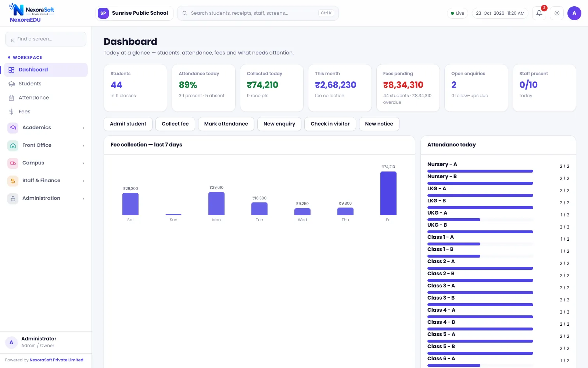Viewport: 588px width, 368px height.
Task: Click the New enquiry button
Action: pyautogui.click(x=279, y=124)
